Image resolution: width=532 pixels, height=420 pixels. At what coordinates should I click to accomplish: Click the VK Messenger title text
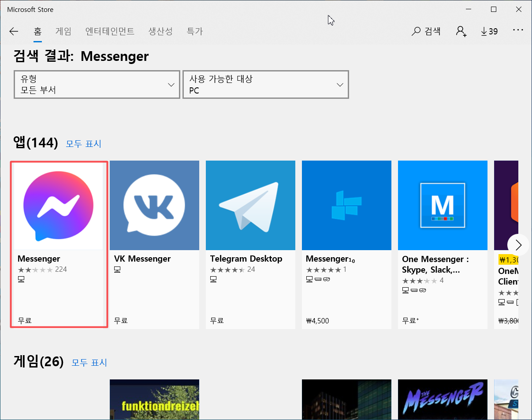click(142, 259)
